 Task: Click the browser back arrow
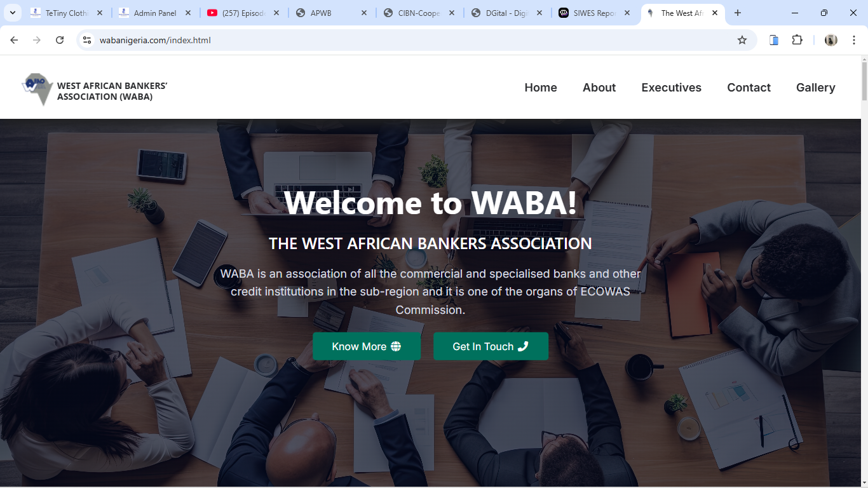(14, 40)
